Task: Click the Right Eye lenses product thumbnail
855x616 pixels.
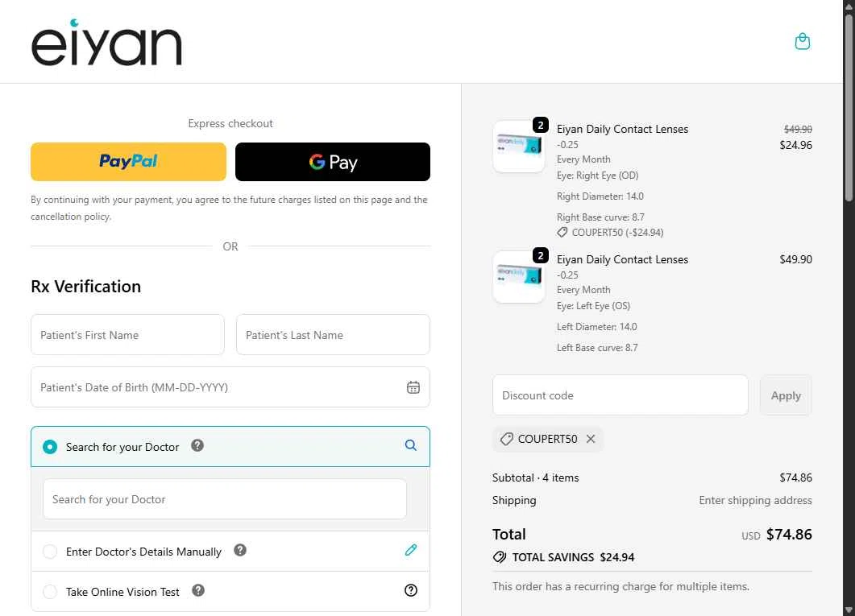Action: (519, 146)
